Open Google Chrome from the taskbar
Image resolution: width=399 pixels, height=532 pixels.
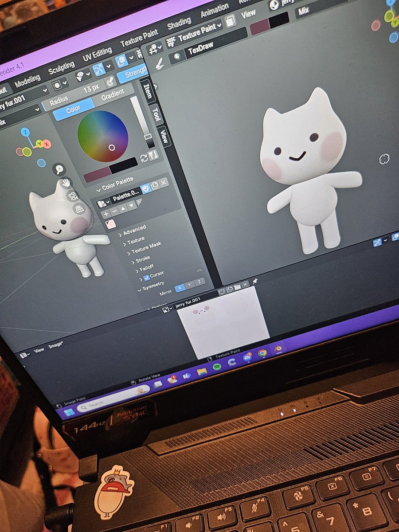pos(262,353)
